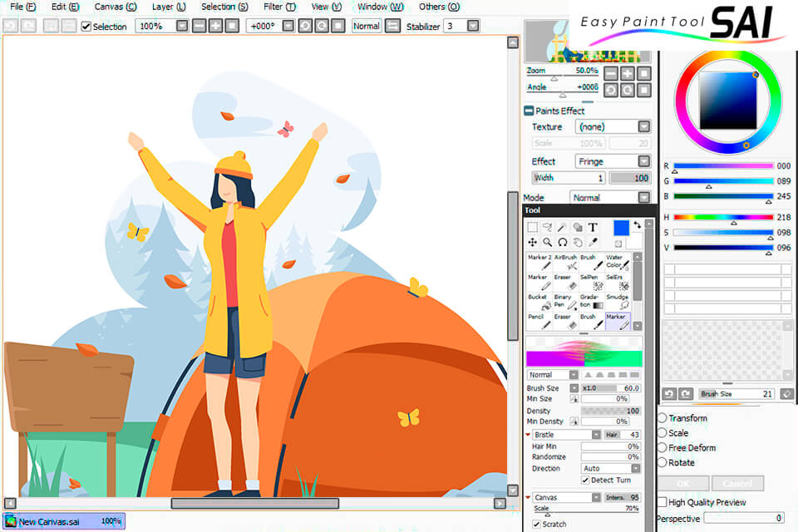Choose the AirBrush tool

[x=565, y=262]
